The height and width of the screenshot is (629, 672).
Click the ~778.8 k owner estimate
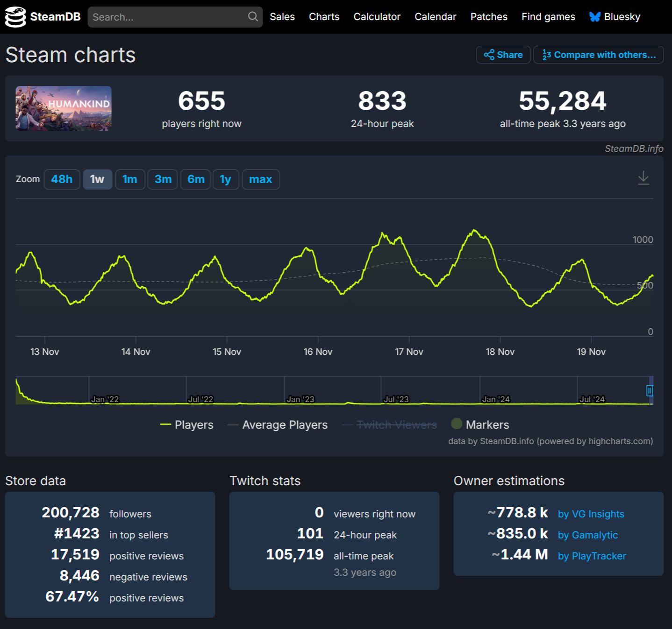tap(518, 512)
